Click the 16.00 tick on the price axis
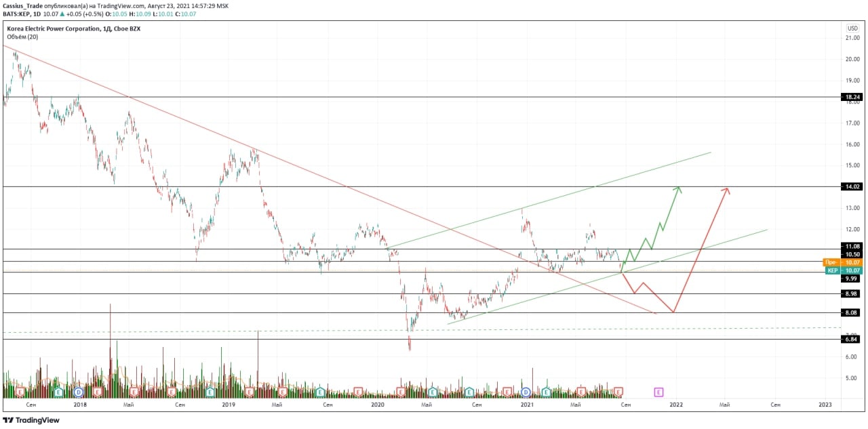 (x=852, y=144)
